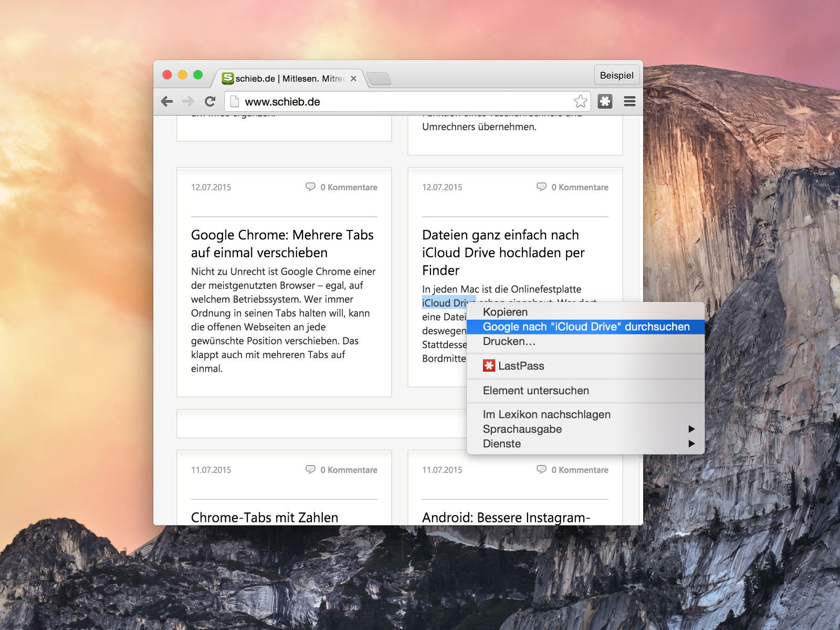Click the LastPass icon in context menu

(489, 366)
